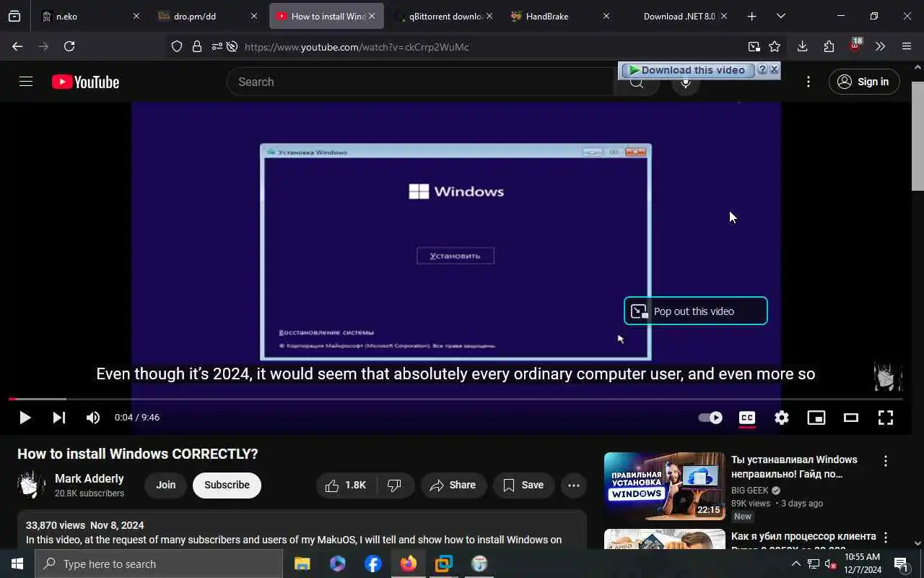The width and height of the screenshot is (924, 578).
Task: Open Mark Adderly channel avatar
Action: [x=32, y=486]
